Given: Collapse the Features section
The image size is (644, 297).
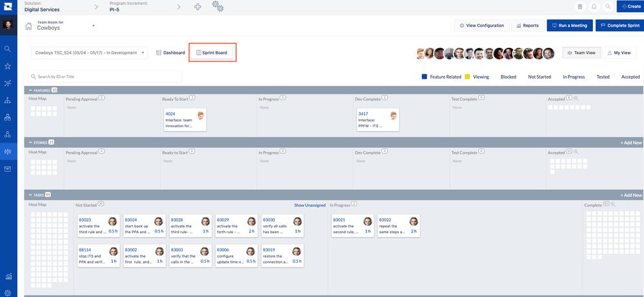Looking at the screenshot, I should click(30, 90).
